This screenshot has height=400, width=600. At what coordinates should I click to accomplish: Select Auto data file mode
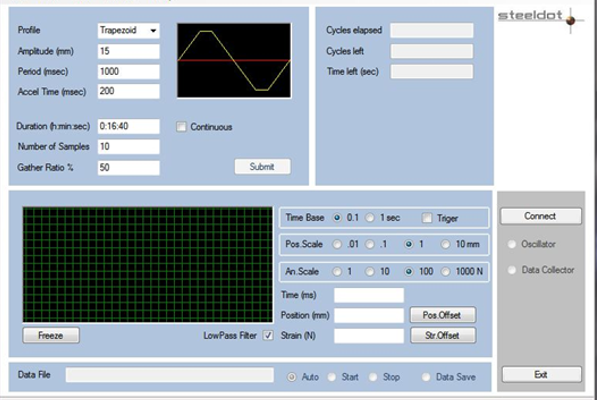tap(293, 376)
